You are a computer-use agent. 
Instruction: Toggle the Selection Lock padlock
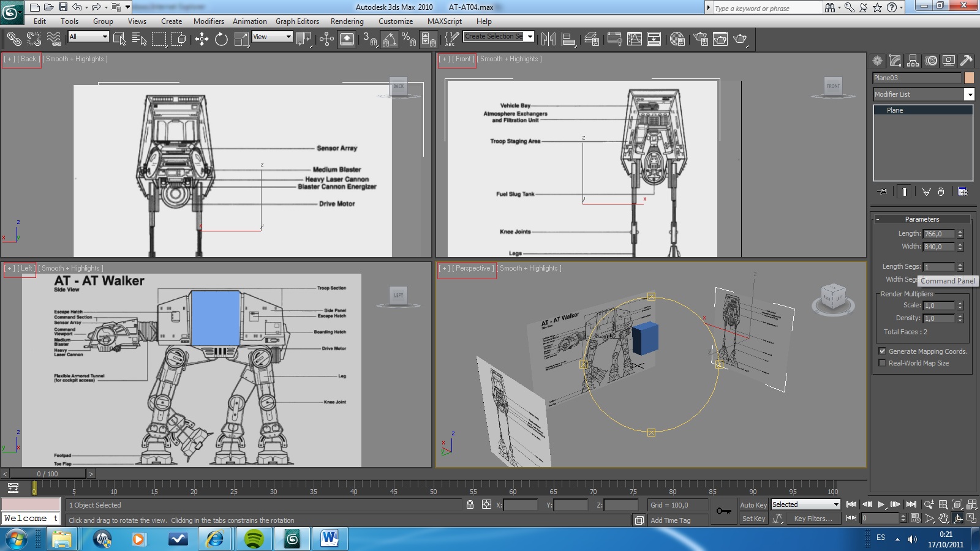click(470, 504)
